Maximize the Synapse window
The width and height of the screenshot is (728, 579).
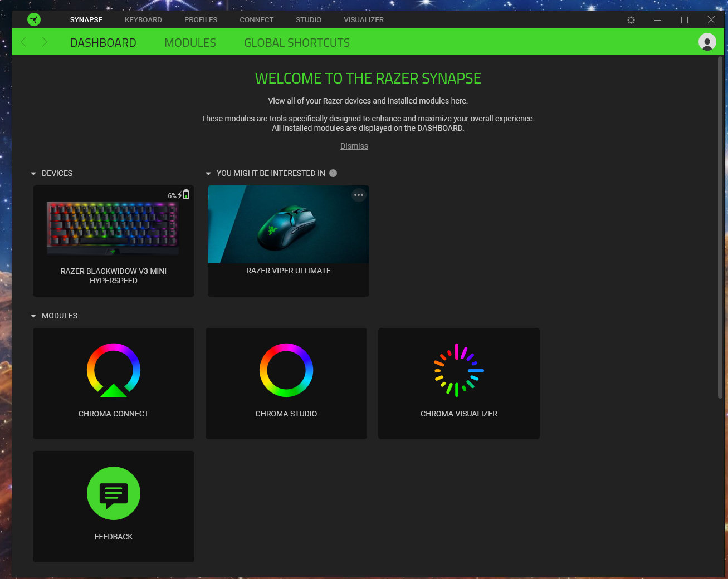tap(685, 19)
